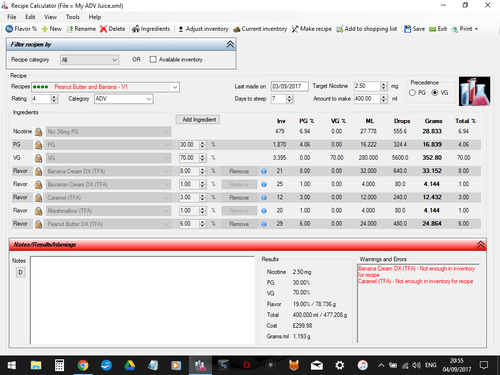
Task: Click the lock icon on PG row
Action: (x=38, y=145)
